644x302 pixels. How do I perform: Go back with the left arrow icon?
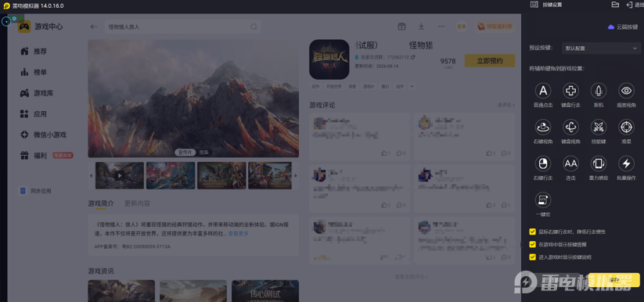tap(94, 27)
